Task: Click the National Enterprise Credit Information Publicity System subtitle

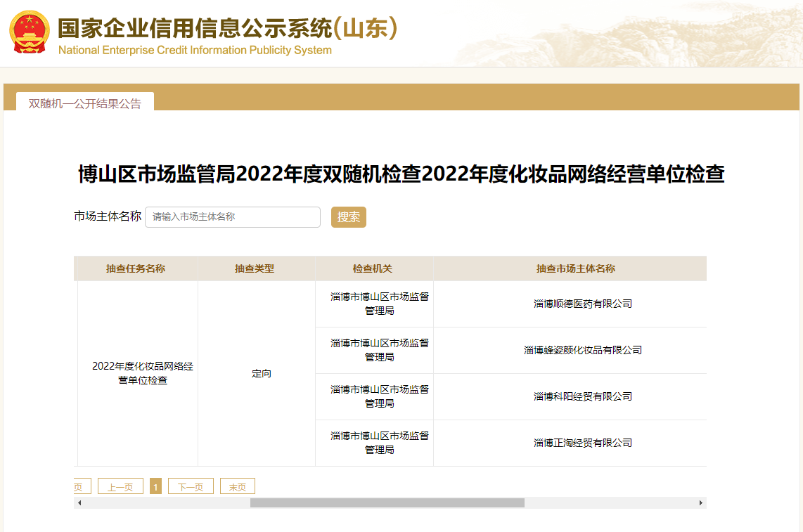Action: tap(195, 50)
